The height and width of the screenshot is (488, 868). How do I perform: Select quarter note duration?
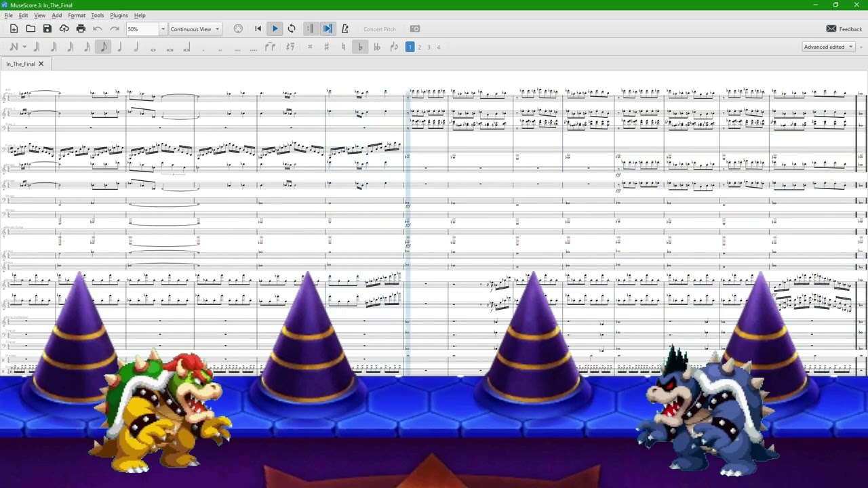pyautogui.click(x=120, y=47)
